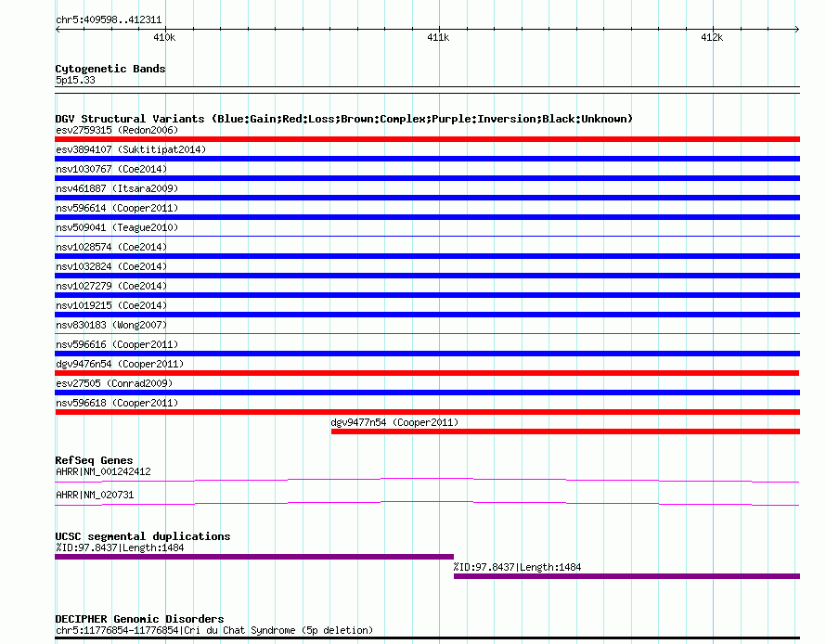Select the AHRR|NM_020731 gene label
Image resolution: width=826 pixels, height=644 pixels.
pos(95,495)
